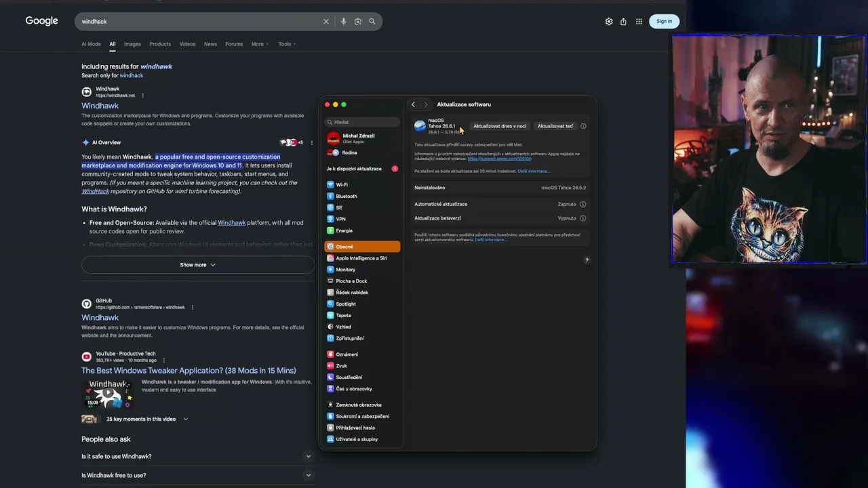The width and height of the screenshot is (868, 488).
Task: Open Apple Intelligence a Siri settings
Action: point(362,258)
